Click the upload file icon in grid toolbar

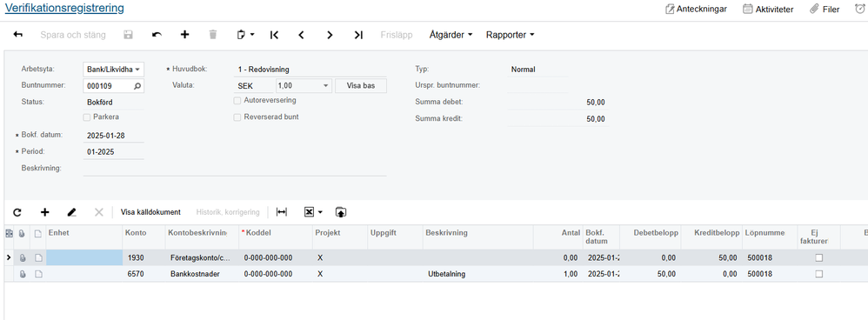(340, 212)
